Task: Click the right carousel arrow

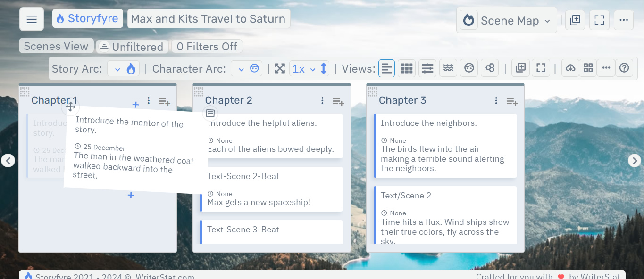Action: (635, 161)
